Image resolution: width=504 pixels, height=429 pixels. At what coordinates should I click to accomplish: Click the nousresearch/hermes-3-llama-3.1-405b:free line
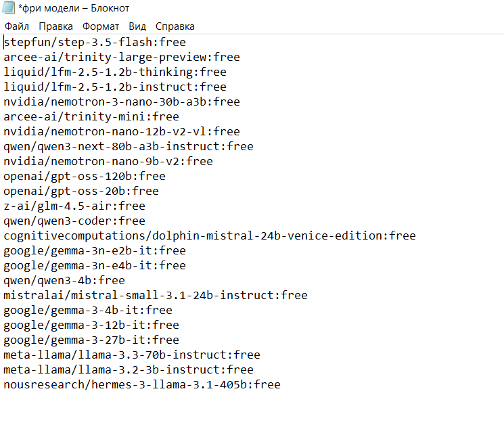(x=142, y=384)
